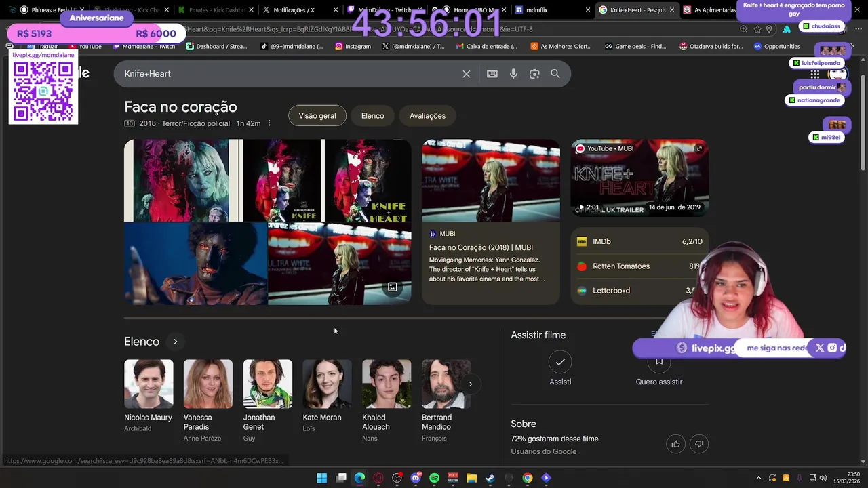Search by image with Google Lens
868x488 pixels.
pyautogui.click(x=534, y=74)
